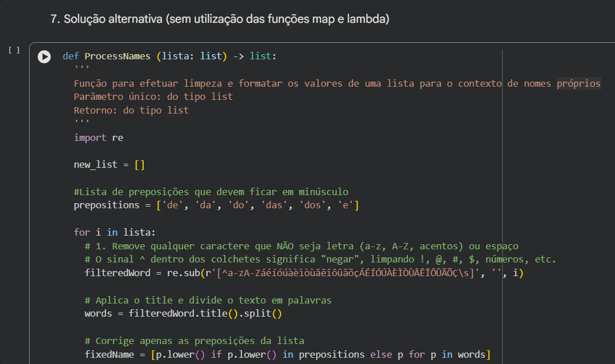Click the empty execution count brackets
Image resolution: width=615 pixels, height=364 pixels.
(14, 50)
